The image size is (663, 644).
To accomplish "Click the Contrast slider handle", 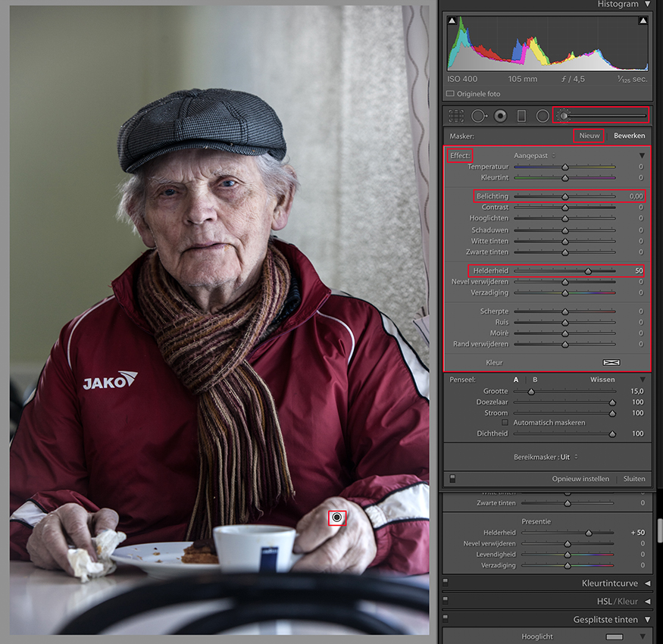I will coord(565,208).
